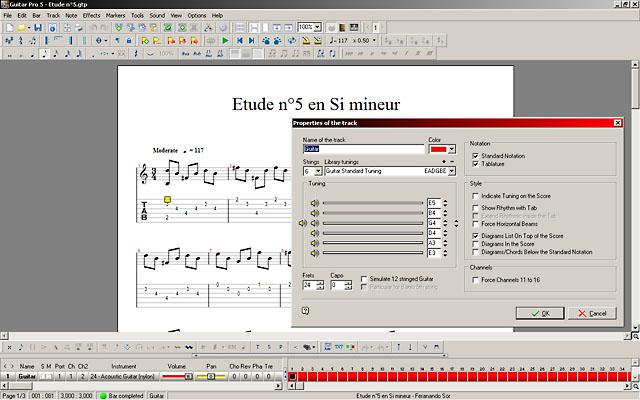Click the scissors cut icon
The image size is (640, 400).
208,27
